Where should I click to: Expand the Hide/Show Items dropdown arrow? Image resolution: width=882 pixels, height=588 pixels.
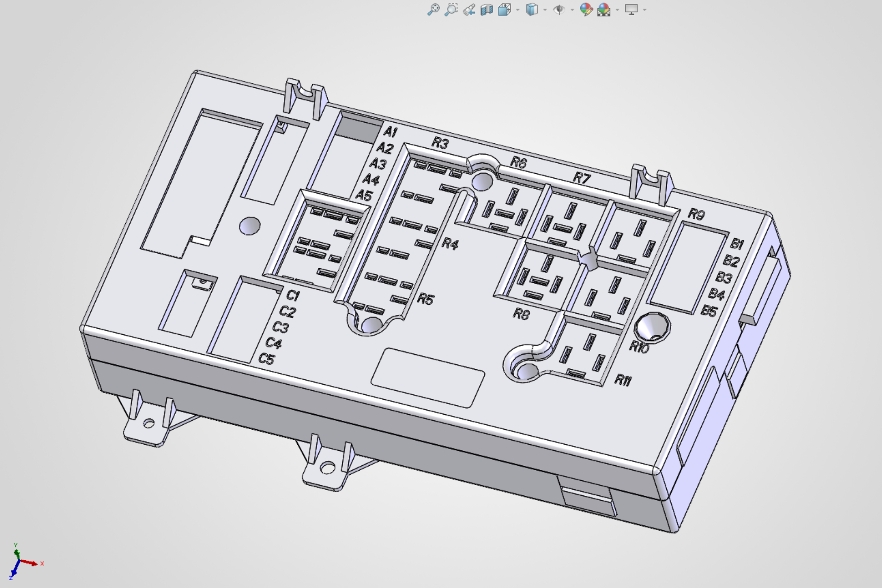tap(572, 10)
